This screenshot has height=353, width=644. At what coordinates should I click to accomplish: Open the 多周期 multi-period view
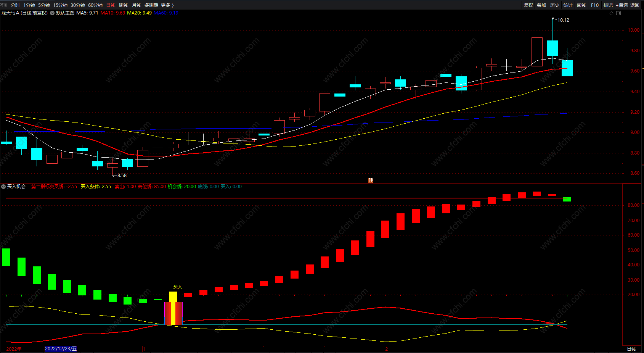(x=151, y=5)
